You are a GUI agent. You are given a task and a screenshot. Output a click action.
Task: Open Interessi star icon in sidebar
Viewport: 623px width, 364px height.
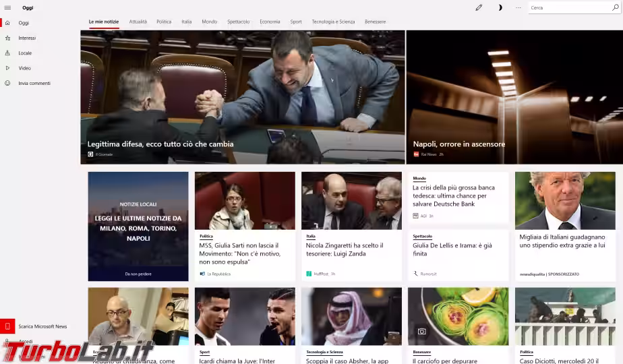(x=7, y=38)
